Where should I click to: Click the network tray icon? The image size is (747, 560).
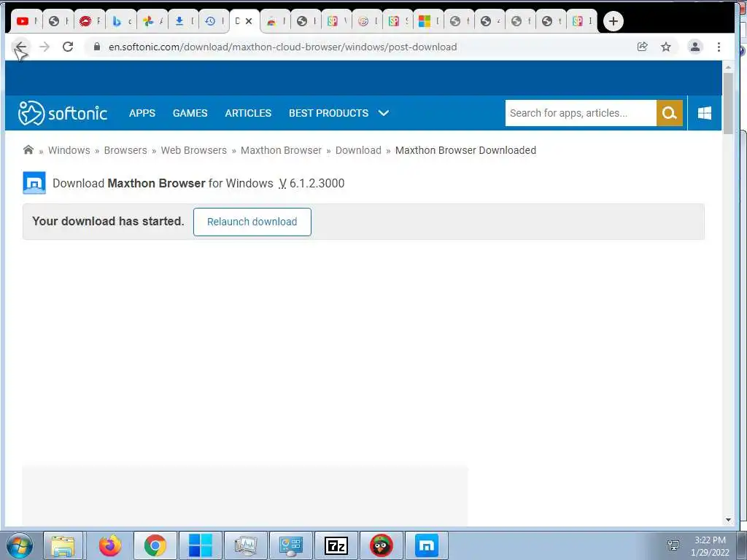[x=673, y=545]
